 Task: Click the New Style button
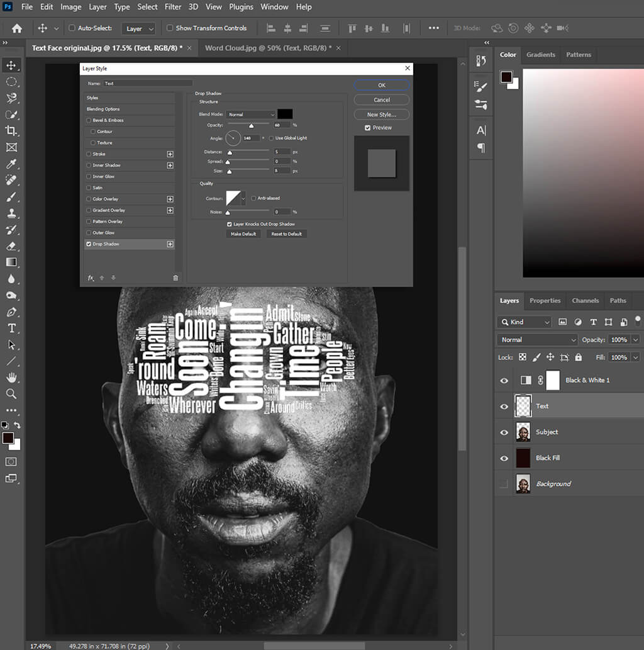tap(381, 114)
